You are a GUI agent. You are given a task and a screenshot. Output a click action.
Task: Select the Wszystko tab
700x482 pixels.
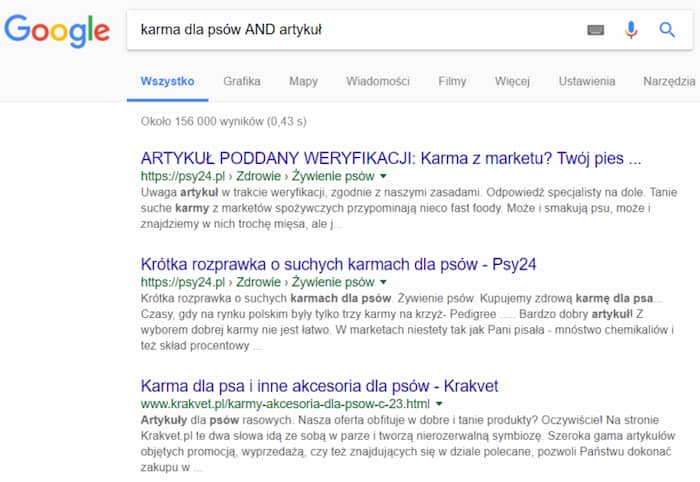click(x=167, y=81)
